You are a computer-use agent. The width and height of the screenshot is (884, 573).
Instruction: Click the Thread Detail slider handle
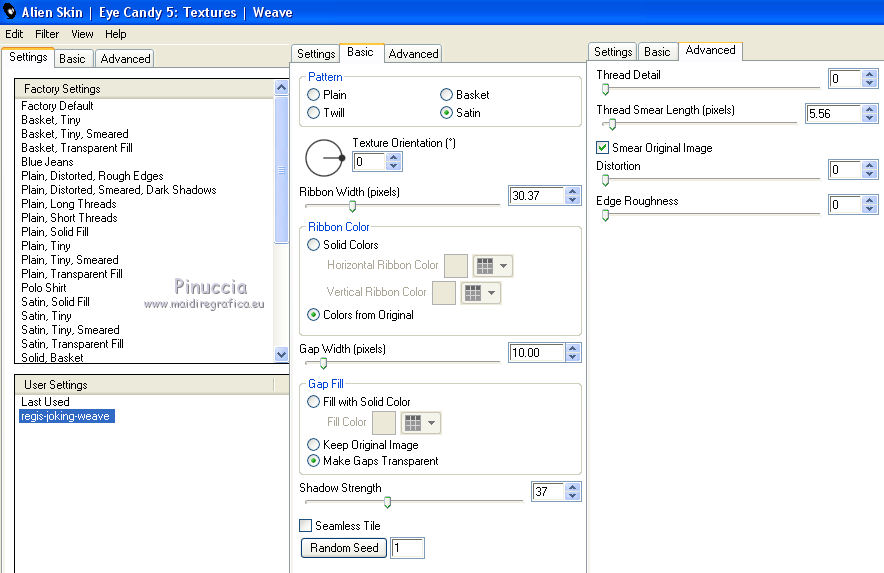pyautogui.click(x=605, y=89)
